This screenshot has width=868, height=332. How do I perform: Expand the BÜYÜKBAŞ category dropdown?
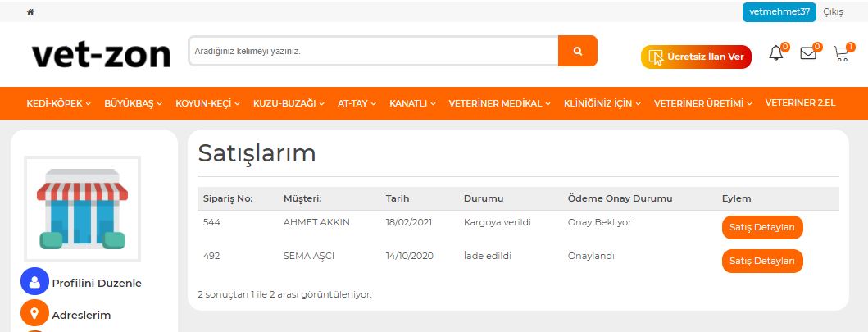pos(133,103)
